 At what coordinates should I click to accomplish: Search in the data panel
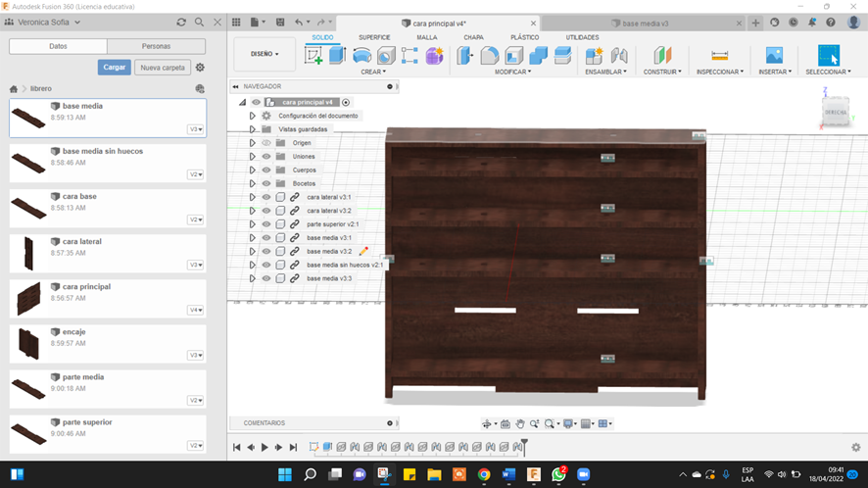click(199, 23)
